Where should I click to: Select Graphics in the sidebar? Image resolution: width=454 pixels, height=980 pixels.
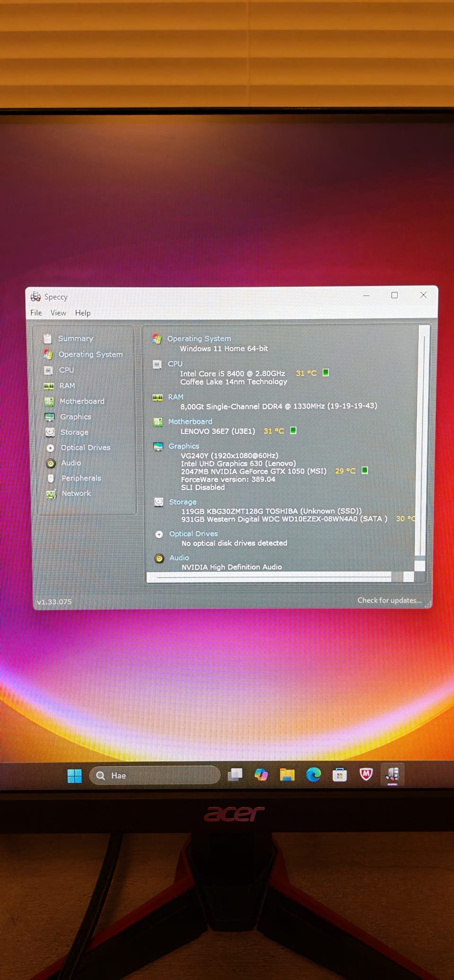(76, 417)
